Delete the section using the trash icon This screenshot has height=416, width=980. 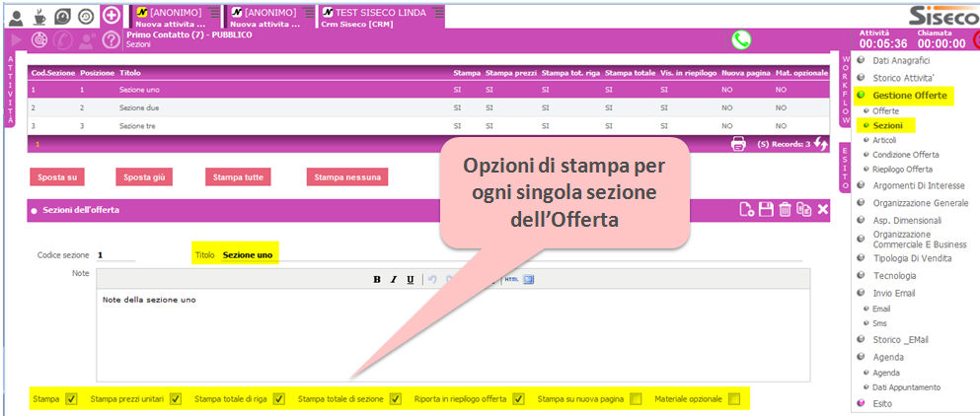click(x=785, y=209)
